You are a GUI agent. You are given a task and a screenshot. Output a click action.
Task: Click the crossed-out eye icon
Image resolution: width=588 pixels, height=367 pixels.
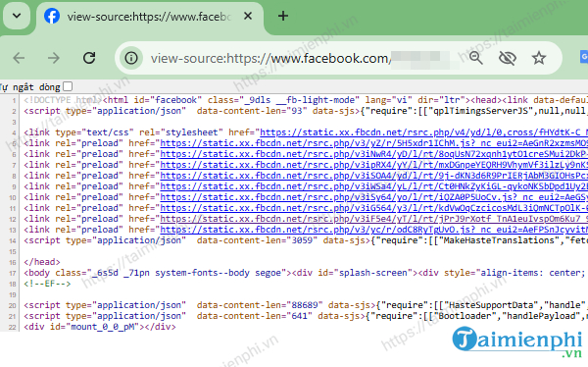coord(508,58)
